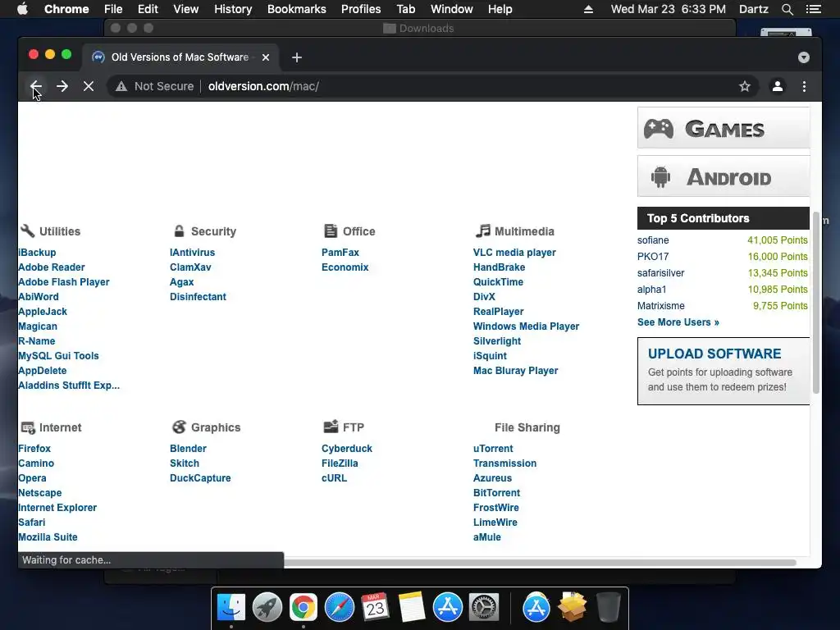Open a new tab with the plus button

pyautogui.click(x=297, y=57)
